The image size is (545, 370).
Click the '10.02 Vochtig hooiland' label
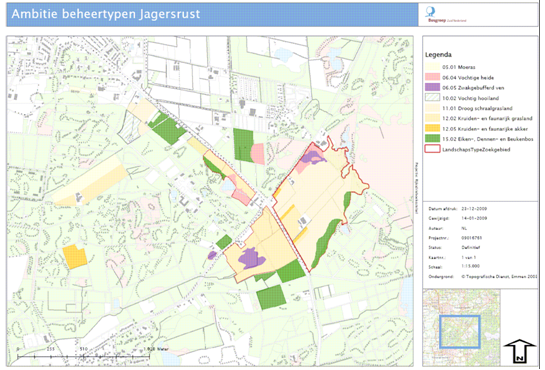click(470, 98)
